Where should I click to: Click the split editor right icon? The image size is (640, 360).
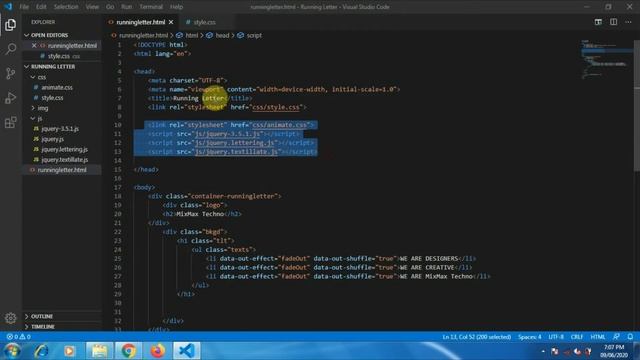(x=613, y=22)
